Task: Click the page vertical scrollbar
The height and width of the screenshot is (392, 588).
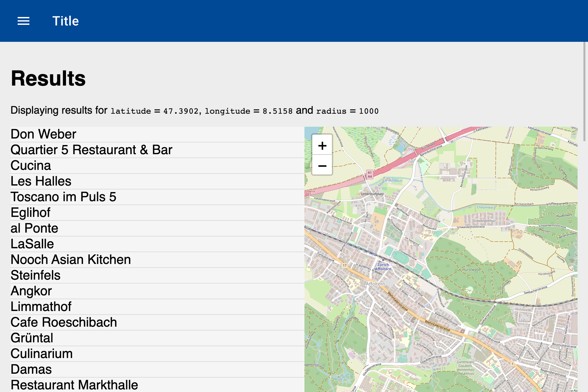Action: tap(584, 91)
